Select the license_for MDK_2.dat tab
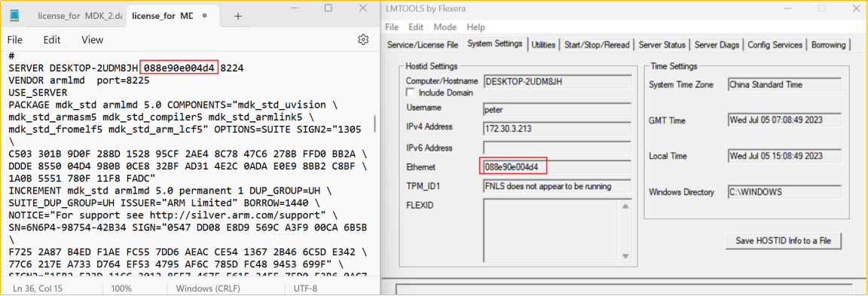This screenshot has height=296, width=868. (x=78, y=16)
